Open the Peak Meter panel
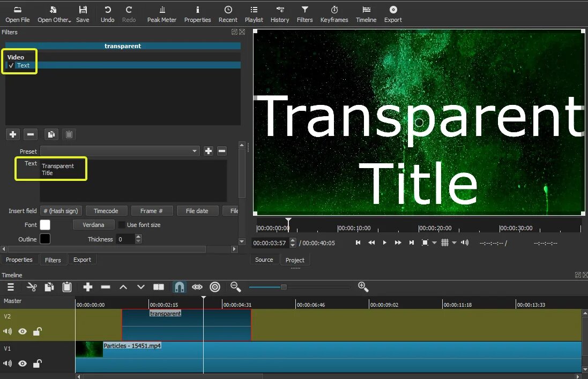Screen dimensions: 588x379 [x=162, y=14]
